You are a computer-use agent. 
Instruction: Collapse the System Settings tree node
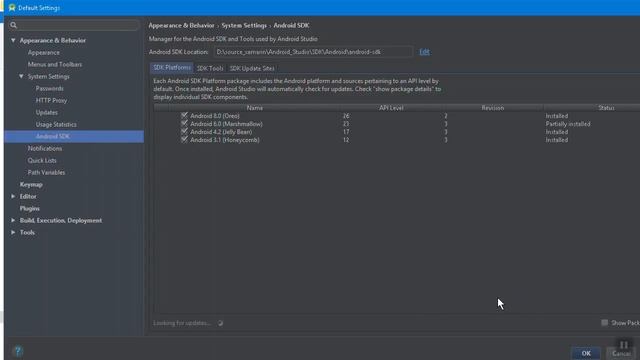coord(21,76)
